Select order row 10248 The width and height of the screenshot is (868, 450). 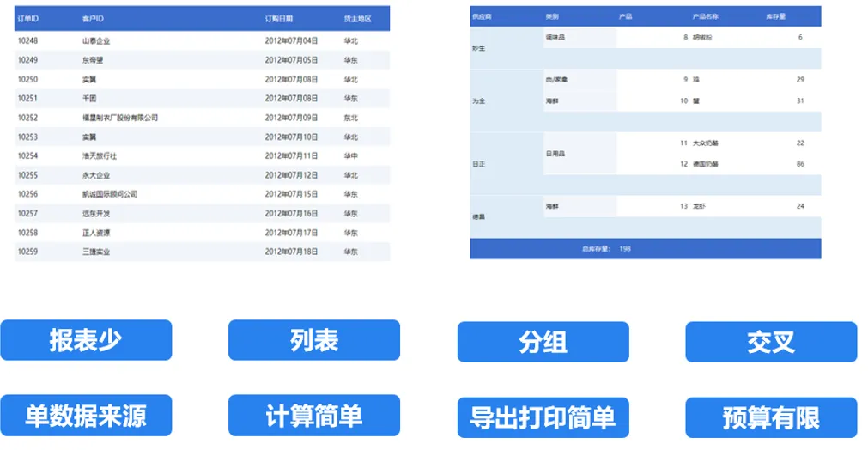click(x=202, y=40)
